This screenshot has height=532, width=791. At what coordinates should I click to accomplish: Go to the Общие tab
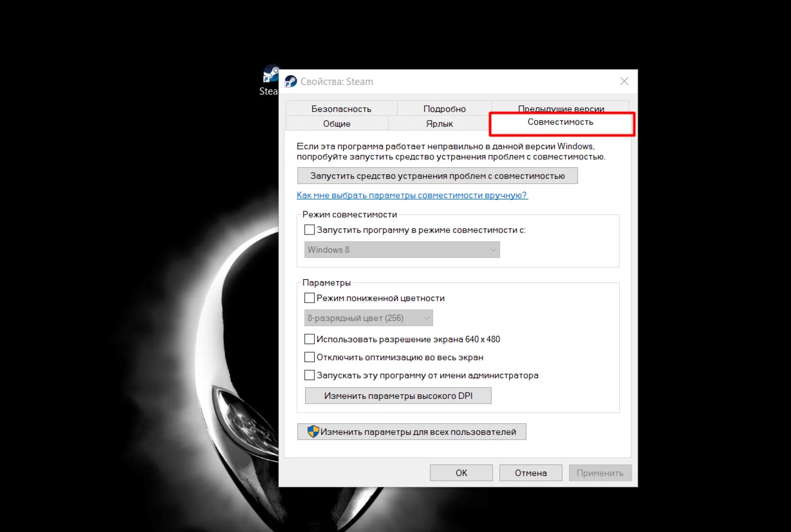click(336, 124)
